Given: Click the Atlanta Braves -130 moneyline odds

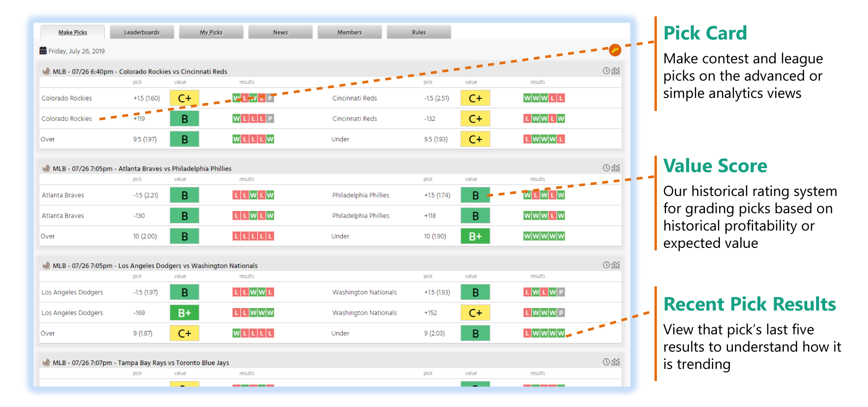Looking at the screenshot, I should coord(139,216).
